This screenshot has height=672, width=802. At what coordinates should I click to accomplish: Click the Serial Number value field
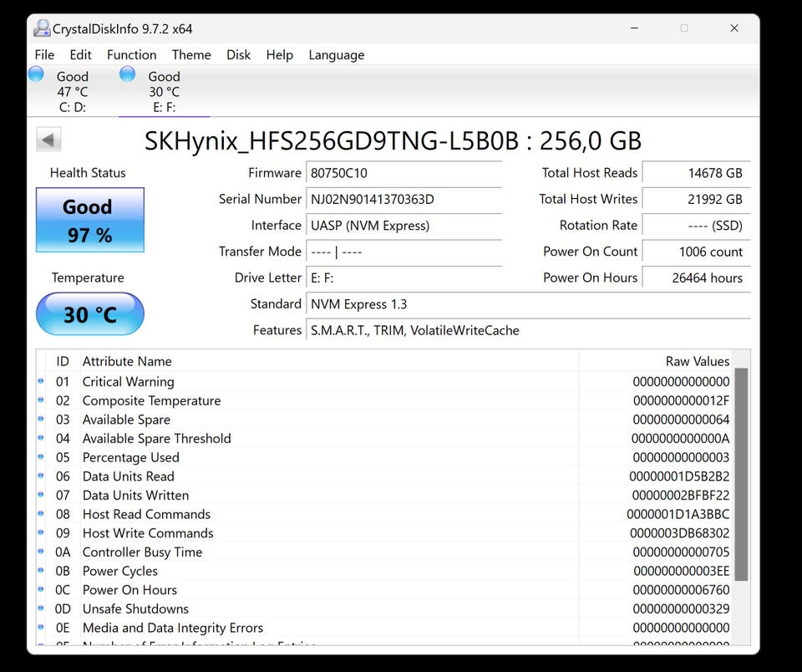coord(404,199)
